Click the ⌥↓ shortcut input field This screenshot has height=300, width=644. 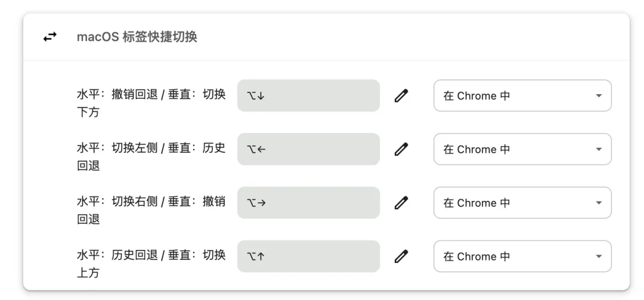(x=308, y=95)
